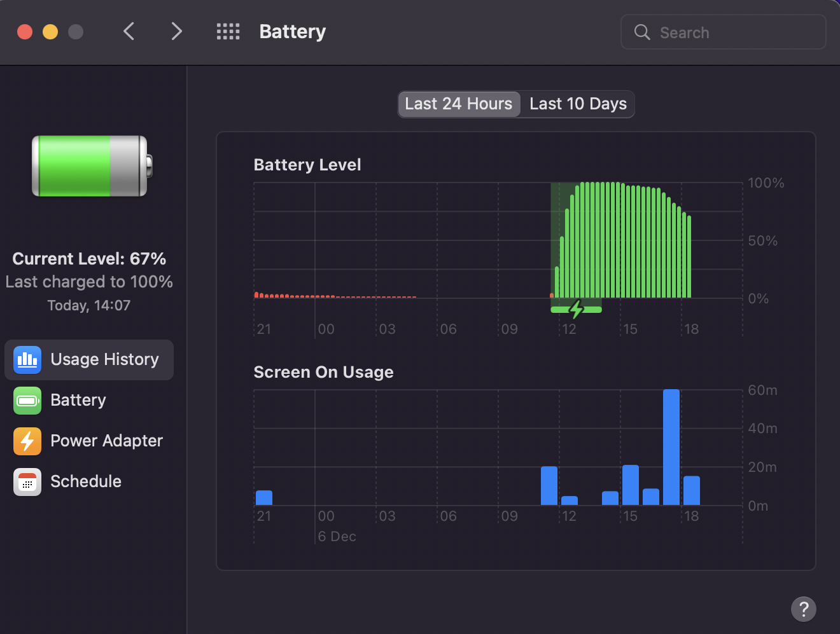Click the orange Power Adapter lightning icon

27,441
